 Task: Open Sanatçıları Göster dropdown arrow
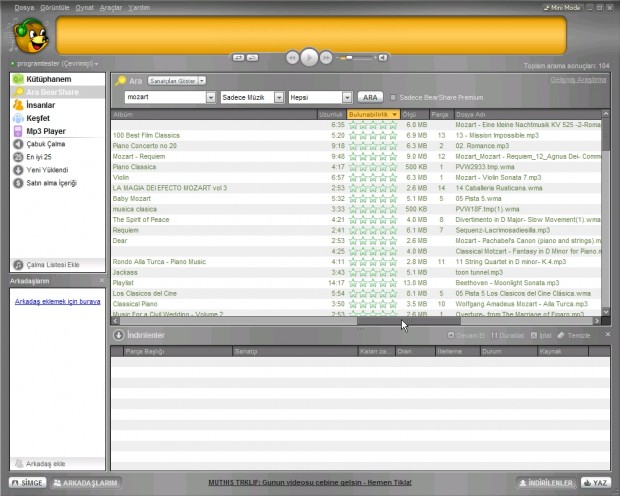pyautogui.click(x=202, y=81)
